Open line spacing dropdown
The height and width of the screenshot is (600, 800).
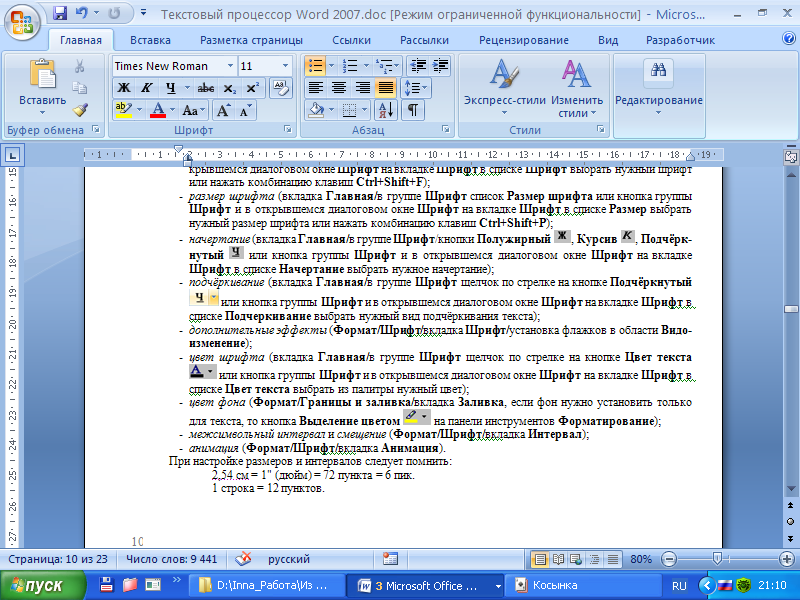click(x=417, y=88)
